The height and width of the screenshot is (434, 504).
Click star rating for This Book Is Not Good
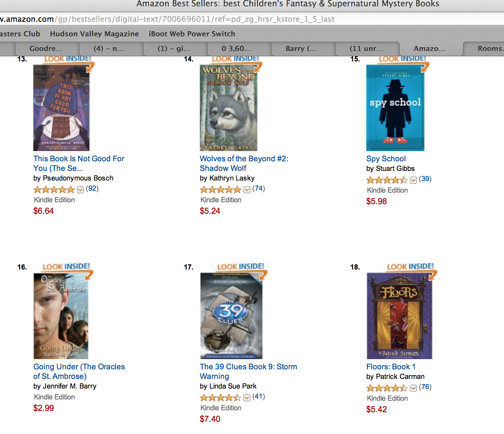[x=54, y=189]
